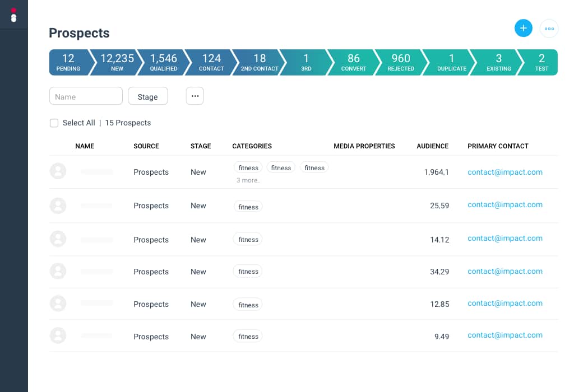
Task: Sort by the Audience column header
Action: pyautogui.click(x=432, y=146)
